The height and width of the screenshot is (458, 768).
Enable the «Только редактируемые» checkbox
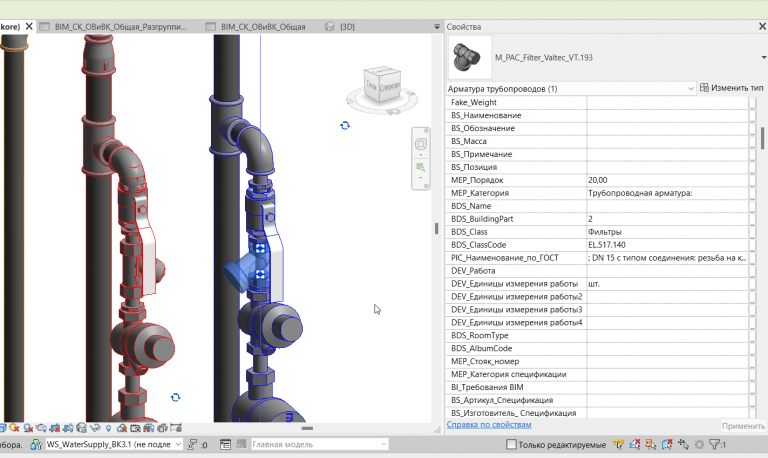pos(511,444)
